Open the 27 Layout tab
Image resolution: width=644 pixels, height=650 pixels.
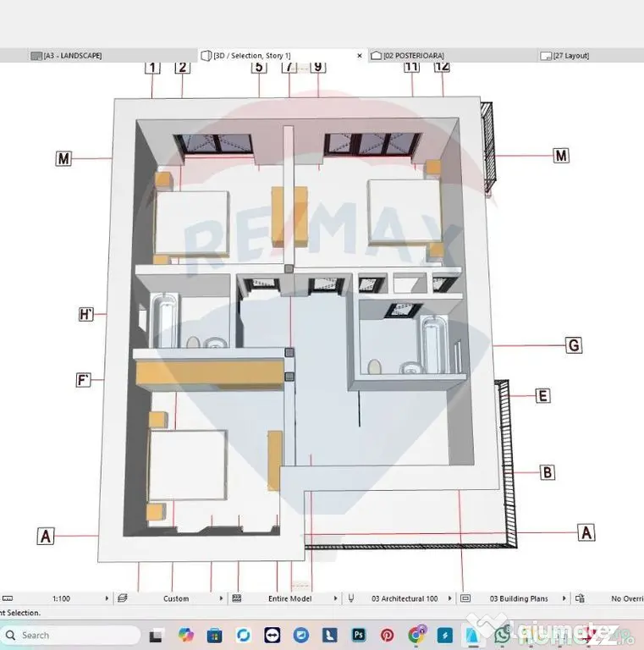pyautogui.click(x=564, y=56)
